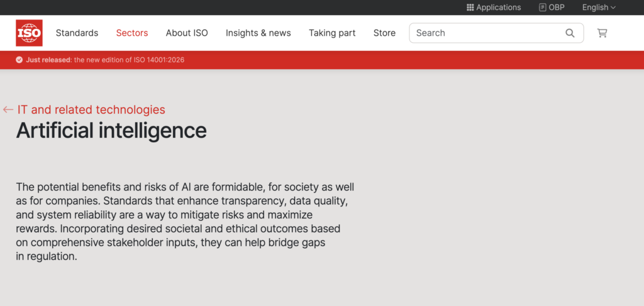The image size is (644, 306).
Task: Open the Taking part menu
Action: pos(332,33)
